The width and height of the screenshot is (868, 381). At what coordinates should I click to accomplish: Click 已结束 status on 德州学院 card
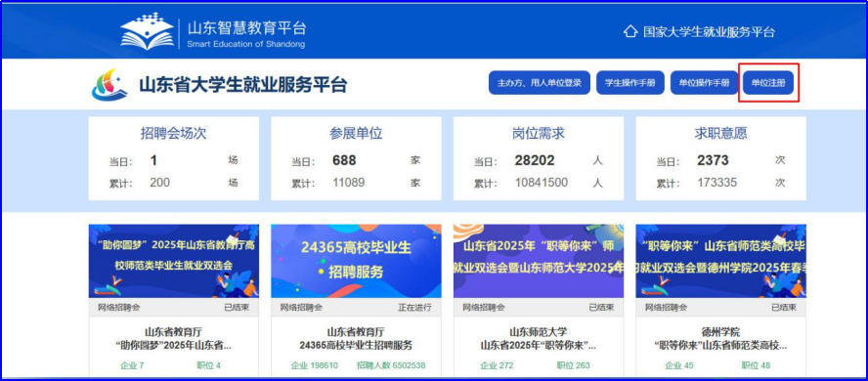click(x=784, y=308)
